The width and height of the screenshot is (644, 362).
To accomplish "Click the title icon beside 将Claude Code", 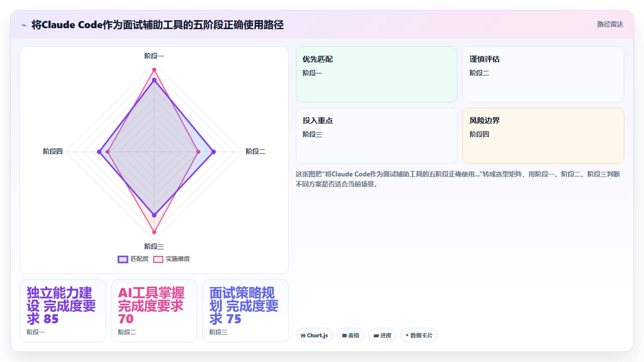I will point(24,25).
